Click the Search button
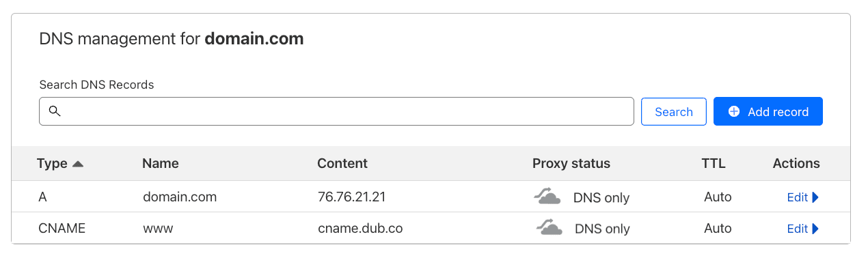868x256 pixels. tap(673, 111)
